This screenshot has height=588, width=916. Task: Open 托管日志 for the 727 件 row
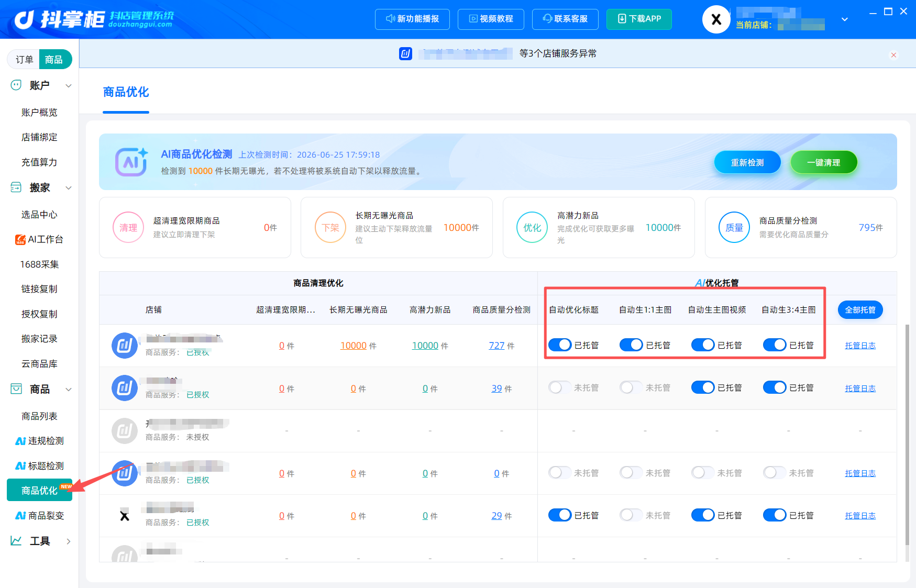(x=860, y=346)
